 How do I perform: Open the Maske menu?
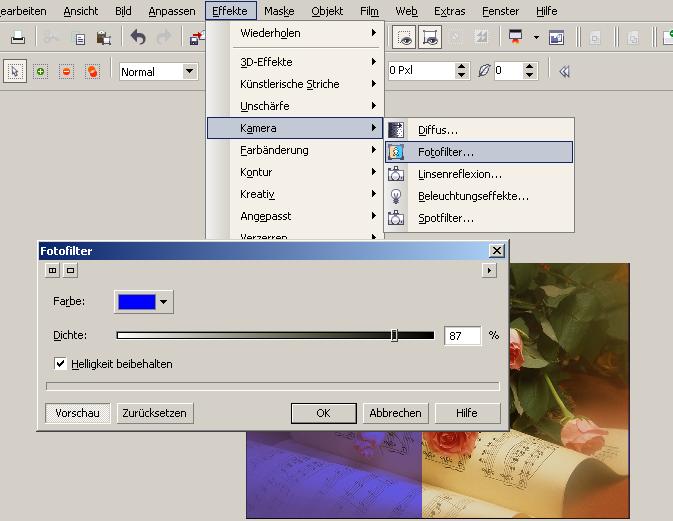pyautogui.click(x=279, y=11)
